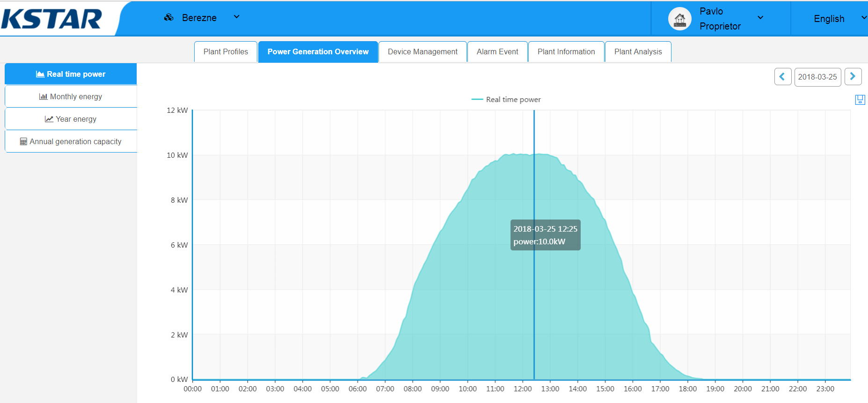Expand the Pavlo Proprietor user menu
868x403 pixels.
[760, 18]
